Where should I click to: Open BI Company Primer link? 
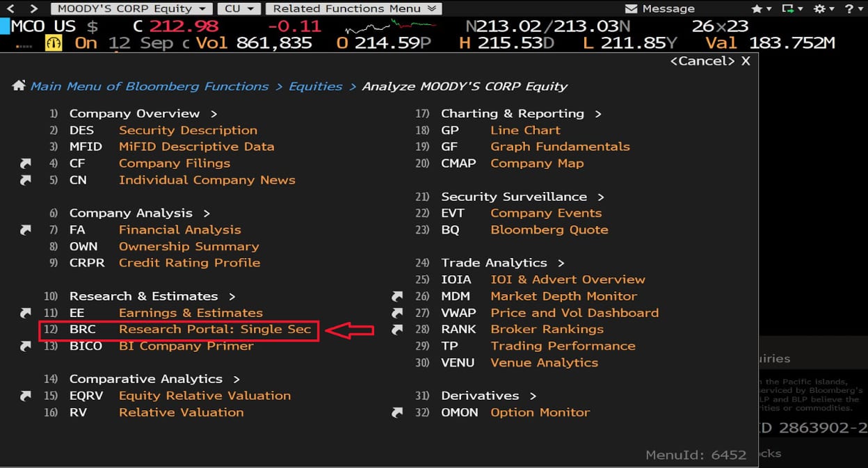coord(186,346)
